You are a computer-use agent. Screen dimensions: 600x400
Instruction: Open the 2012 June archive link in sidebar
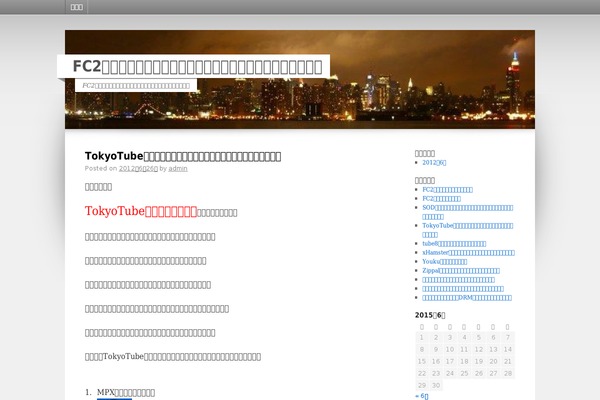click(x=434, y=163)
